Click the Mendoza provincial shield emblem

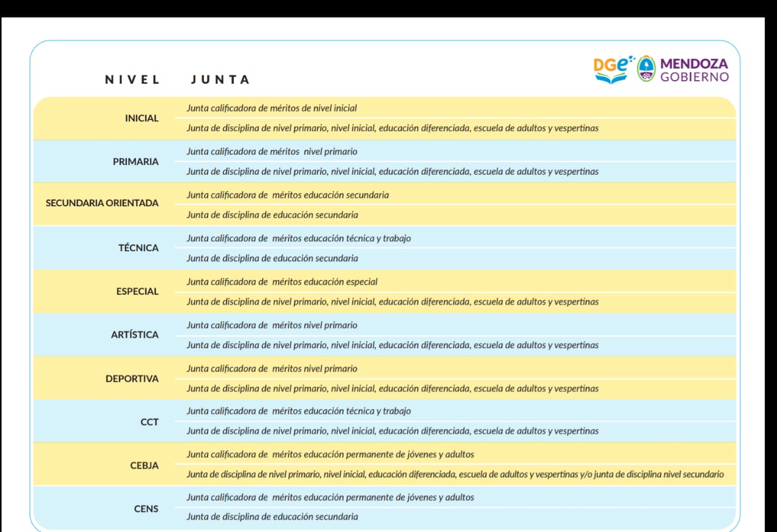coord(645,67)
